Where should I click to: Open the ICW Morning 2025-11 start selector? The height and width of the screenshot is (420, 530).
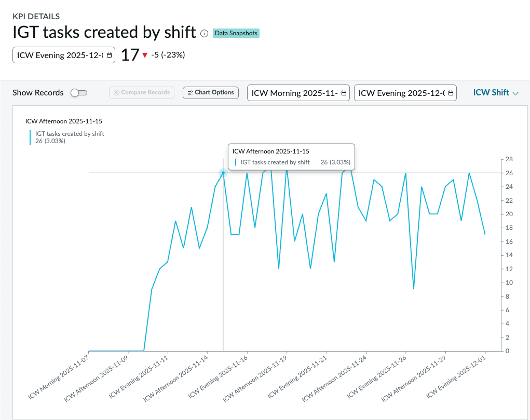coord(298,93)
